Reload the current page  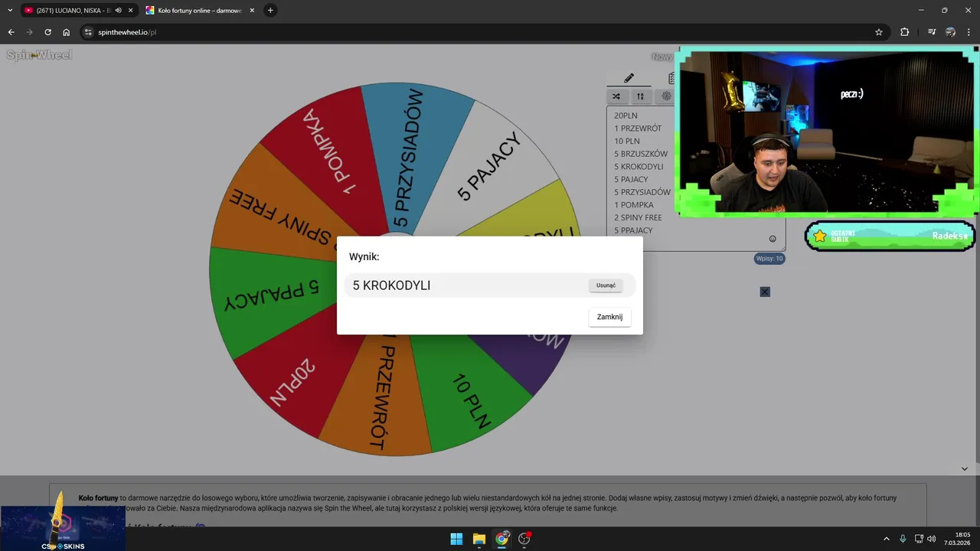point(48,32)
